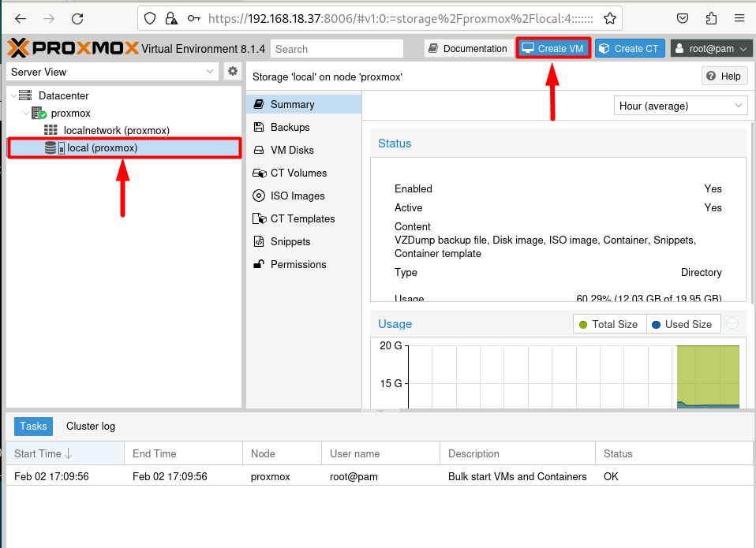The image size is (756, 548).
Task: Click the browser URL address bar
Action: (380, 18)
